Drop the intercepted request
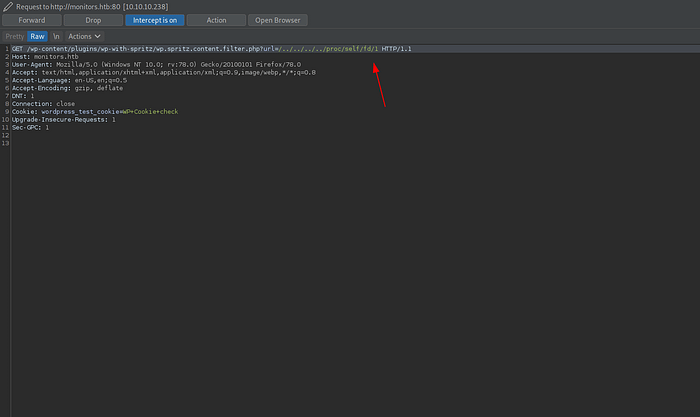Screen dimensions: 700x417 click(x=93, y=20)
